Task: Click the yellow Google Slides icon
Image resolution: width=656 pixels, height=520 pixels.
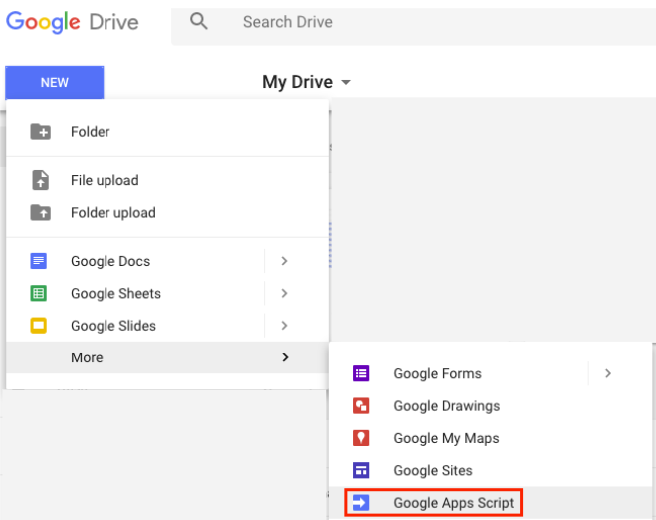Action: (x=38, y=325)
